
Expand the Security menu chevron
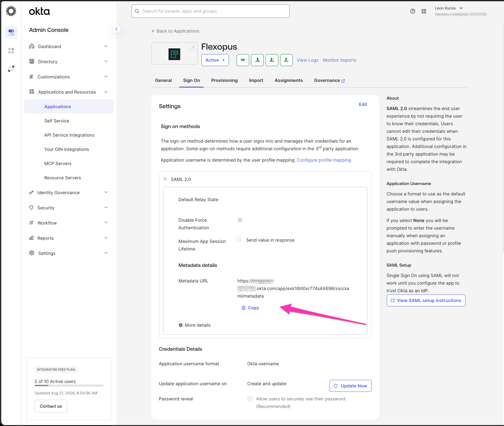coord(106,207)
